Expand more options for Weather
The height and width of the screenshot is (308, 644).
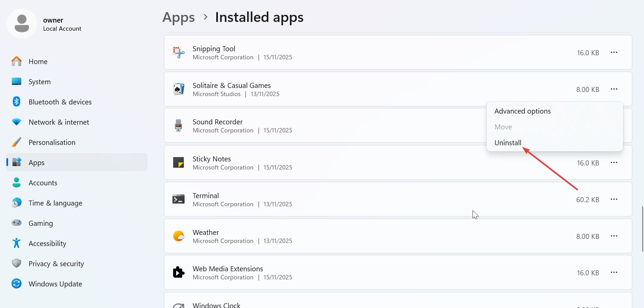pyautogui.click(x=614, y=236)
